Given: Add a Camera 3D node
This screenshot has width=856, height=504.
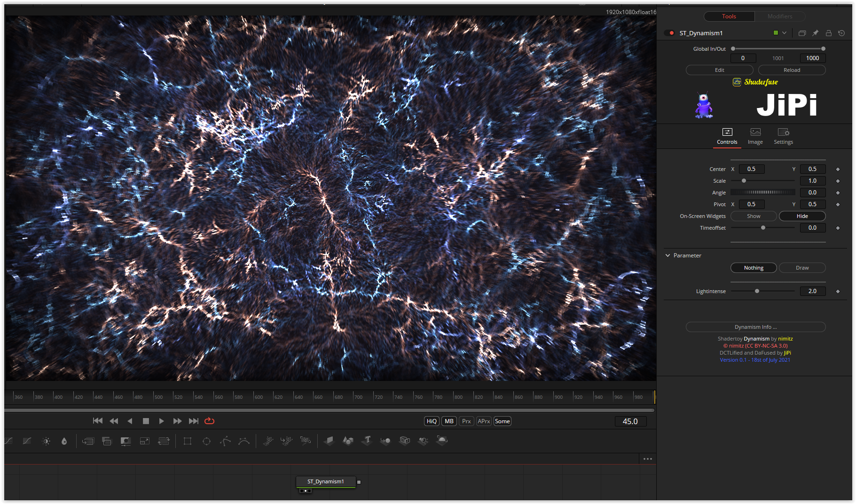Looking at the screenshot, I should coord(405,441).
